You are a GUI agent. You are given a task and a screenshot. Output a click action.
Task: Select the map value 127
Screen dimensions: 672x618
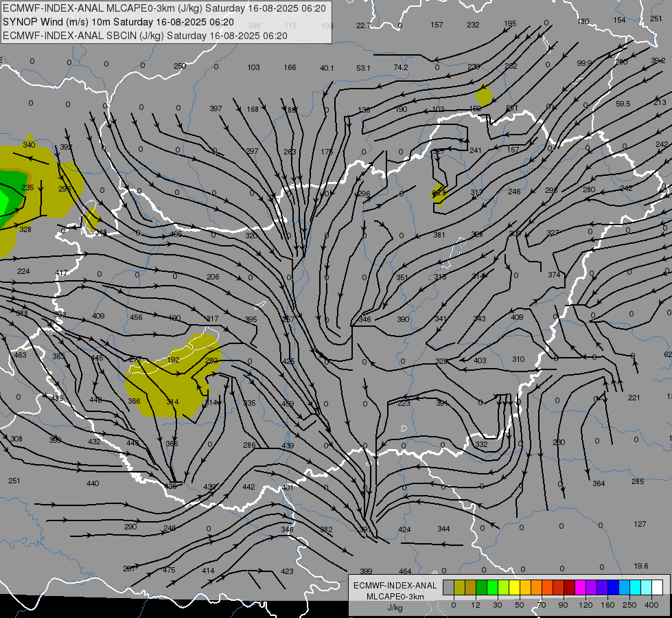(640, 524)
